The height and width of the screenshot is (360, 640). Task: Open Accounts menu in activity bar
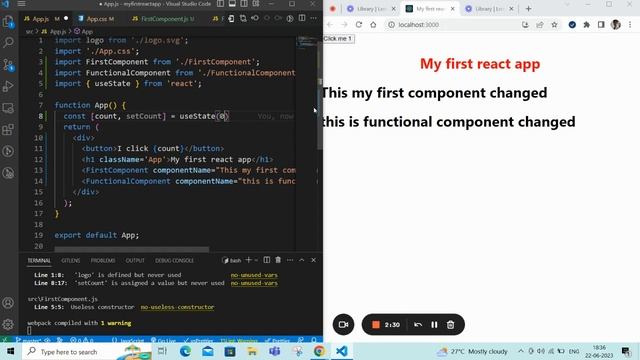[8, 303]
